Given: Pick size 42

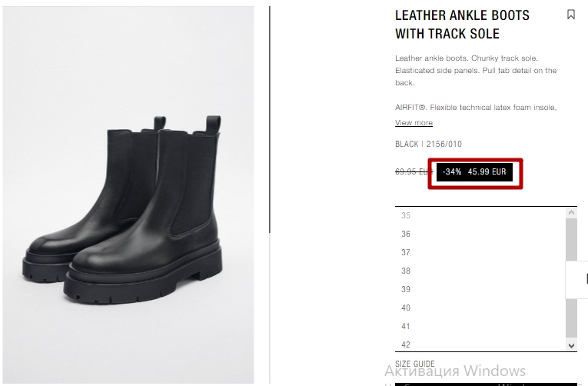Looking at the screenshot, I should [x=406, y=344].
